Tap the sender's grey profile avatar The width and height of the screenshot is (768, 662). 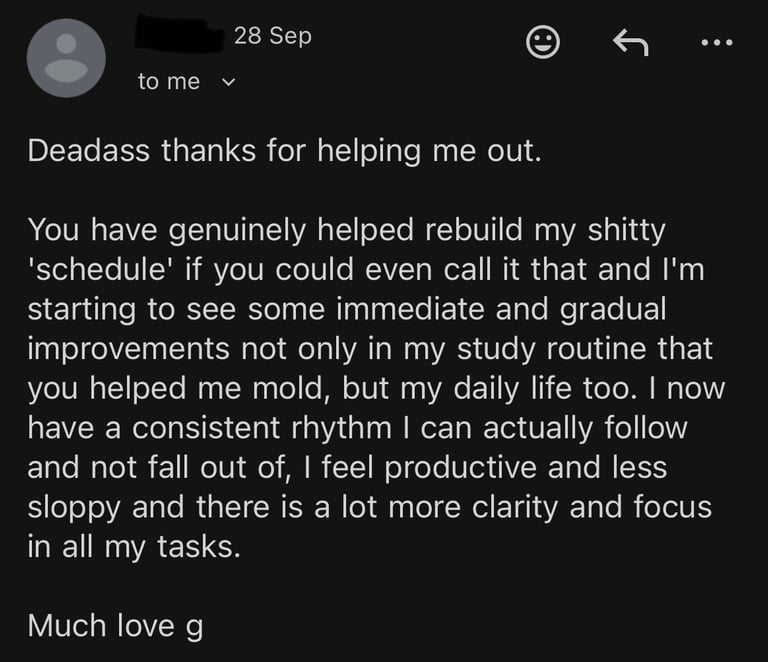pos(66,58)
